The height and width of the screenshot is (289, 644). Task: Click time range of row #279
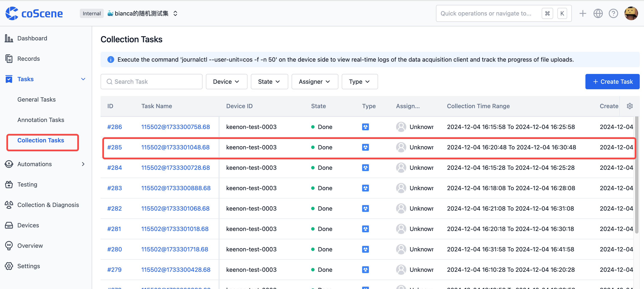[511, 270]
